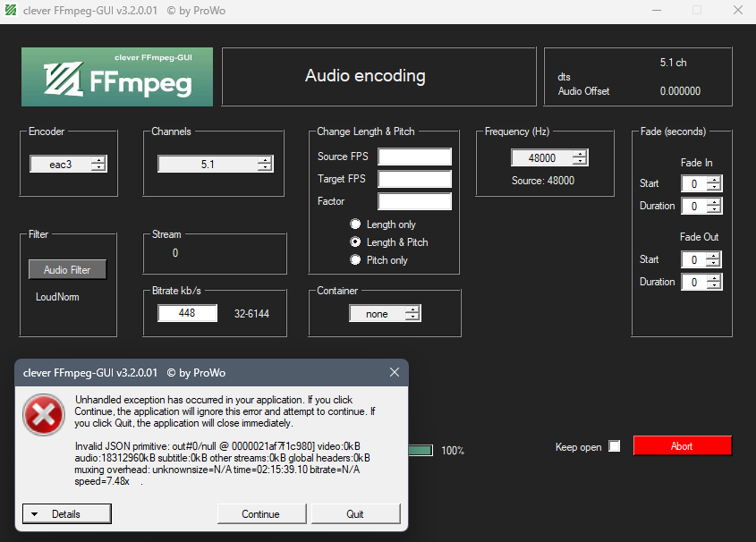Image resolution: width=756 pixels, height=542 pixels.
Task: Click the dts codec label
Action: click(565, 77)
